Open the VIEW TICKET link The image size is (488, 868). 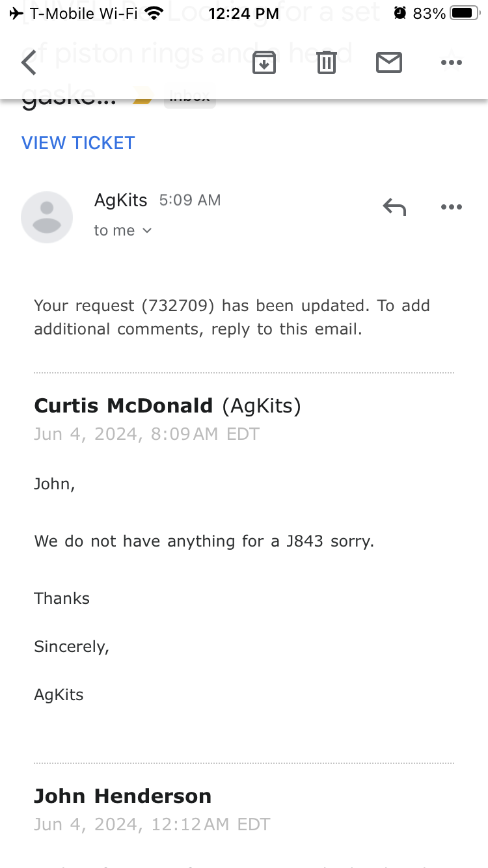coord(78,143)
